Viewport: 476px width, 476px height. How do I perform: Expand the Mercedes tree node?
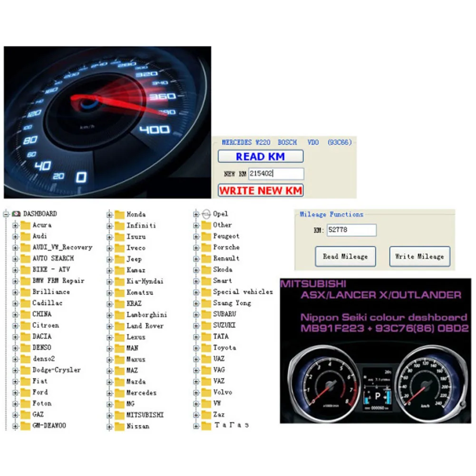pyautogui.click(x=109, y=393)
